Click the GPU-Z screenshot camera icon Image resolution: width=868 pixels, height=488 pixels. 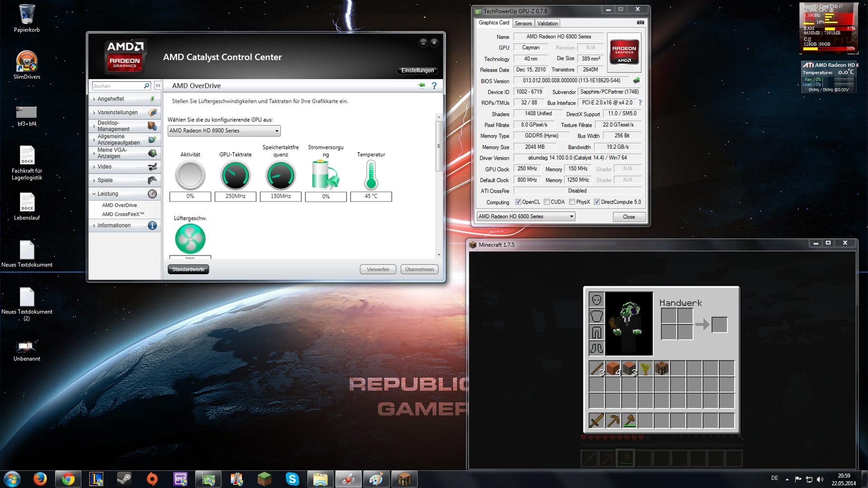point(640,23)
